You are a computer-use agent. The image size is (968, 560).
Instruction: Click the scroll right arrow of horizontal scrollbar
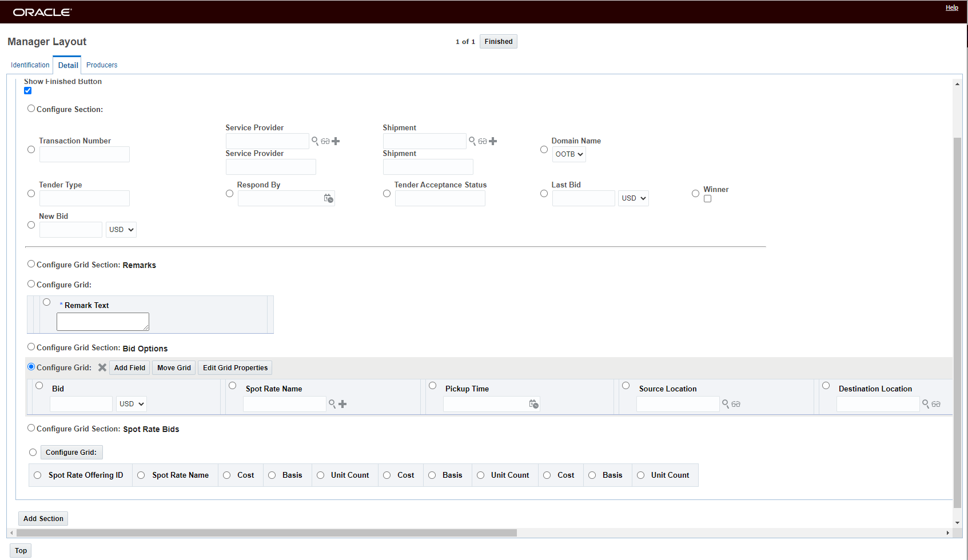(948, 533)
